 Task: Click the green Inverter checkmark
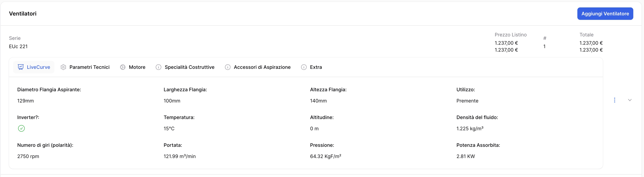[22, 128]
